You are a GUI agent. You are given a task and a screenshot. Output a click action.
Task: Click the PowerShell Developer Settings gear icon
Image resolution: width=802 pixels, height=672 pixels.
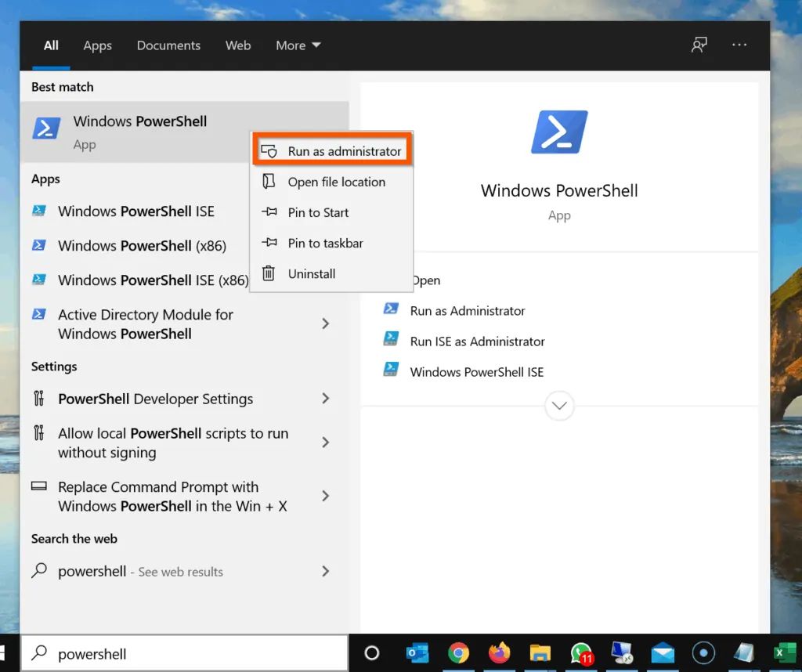pyautogui.click(x=38, y=399)
